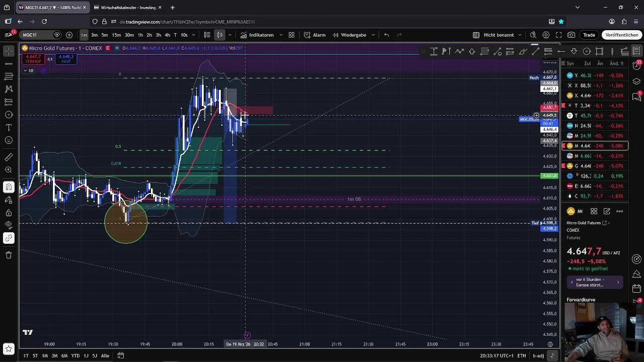This screenshot has height=362, width=644.
Task: Click the Alarm button
Action: (x=315, y=35)
